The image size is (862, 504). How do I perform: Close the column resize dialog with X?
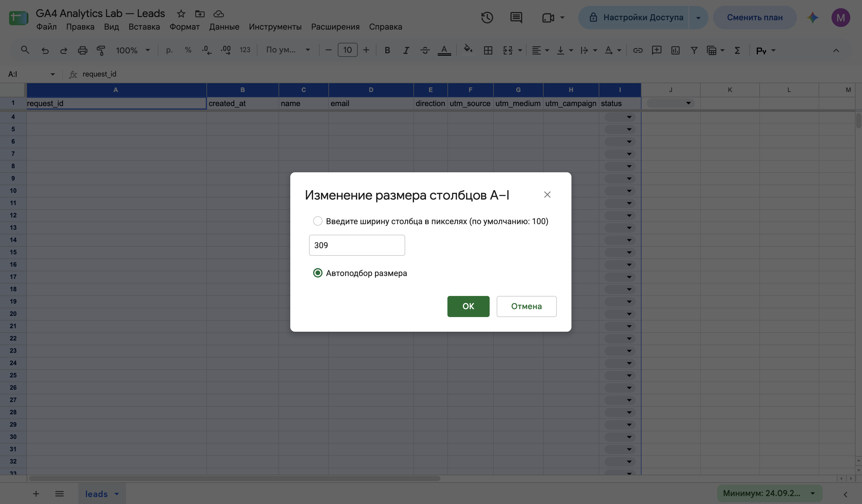[x=547, y=195]
